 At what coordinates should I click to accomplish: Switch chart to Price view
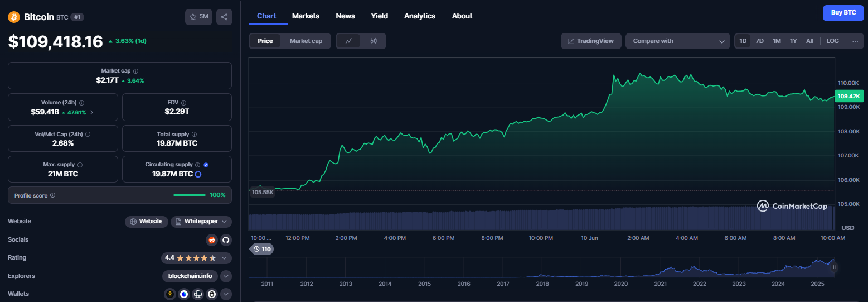click(x=265, y=41)
